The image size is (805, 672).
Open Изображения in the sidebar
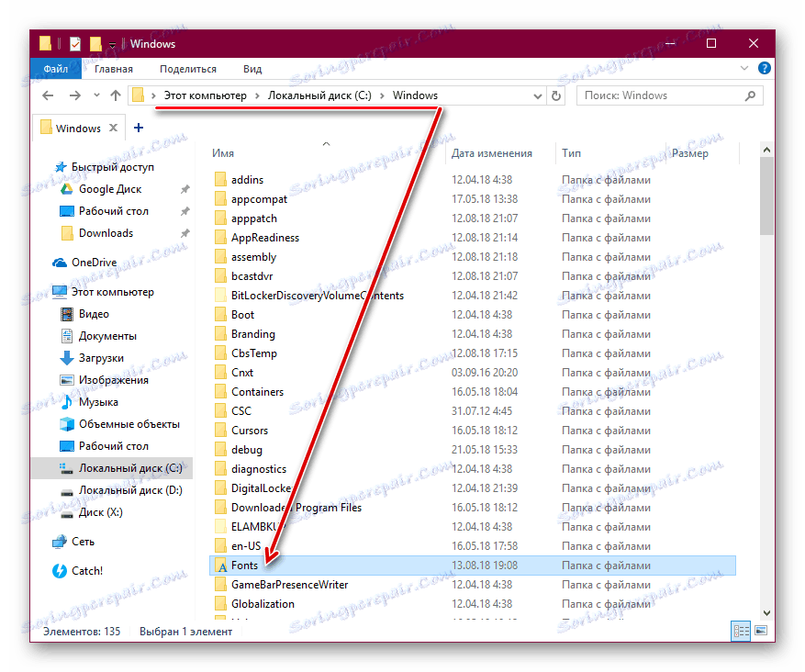(x=114, y=380)
